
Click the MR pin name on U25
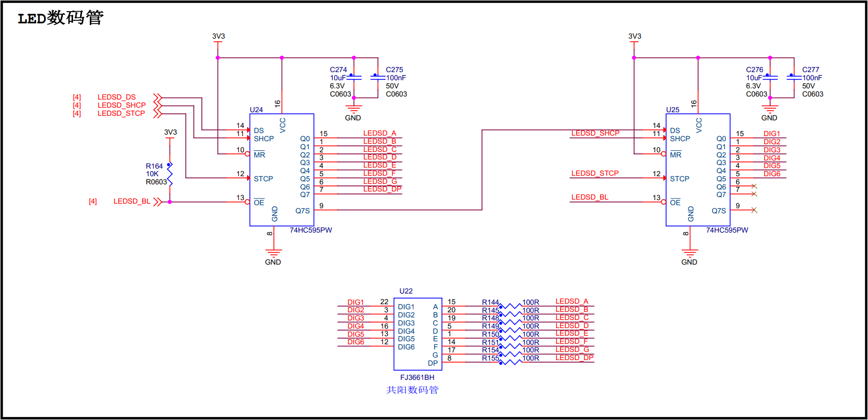(675, 154)
